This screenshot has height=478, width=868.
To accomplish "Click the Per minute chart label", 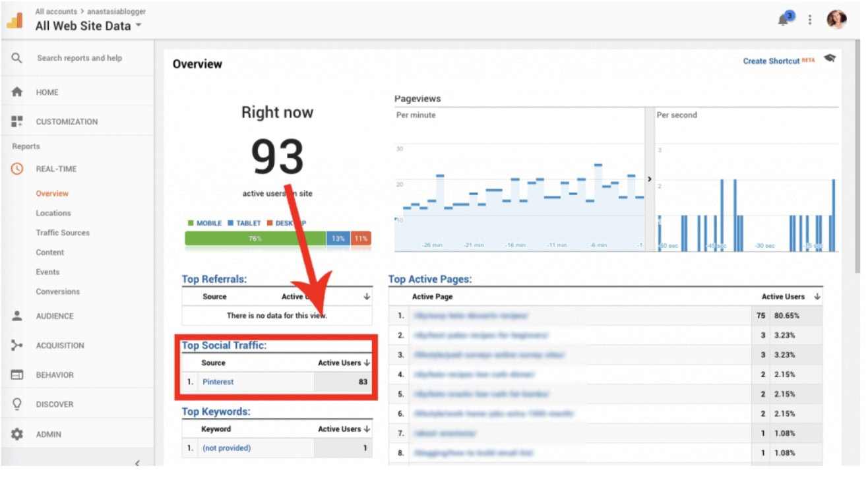I will tap(416, 115).
